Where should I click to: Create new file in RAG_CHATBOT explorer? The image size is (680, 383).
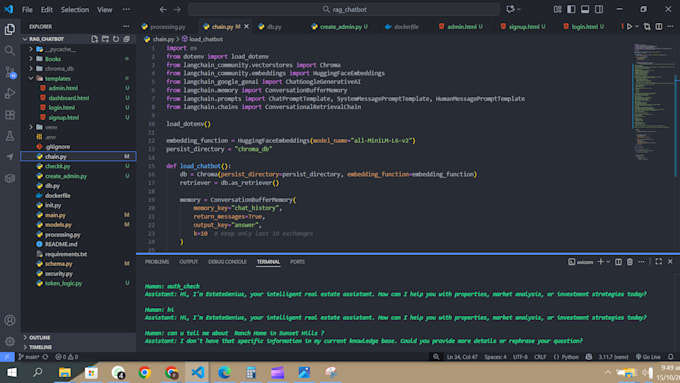pos(95,39)
